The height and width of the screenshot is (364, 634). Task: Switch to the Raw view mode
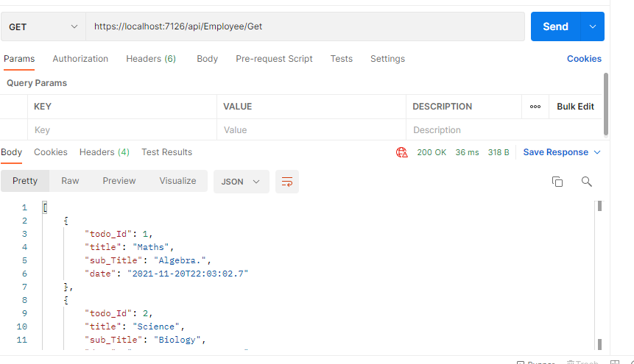tap(70, 181)
